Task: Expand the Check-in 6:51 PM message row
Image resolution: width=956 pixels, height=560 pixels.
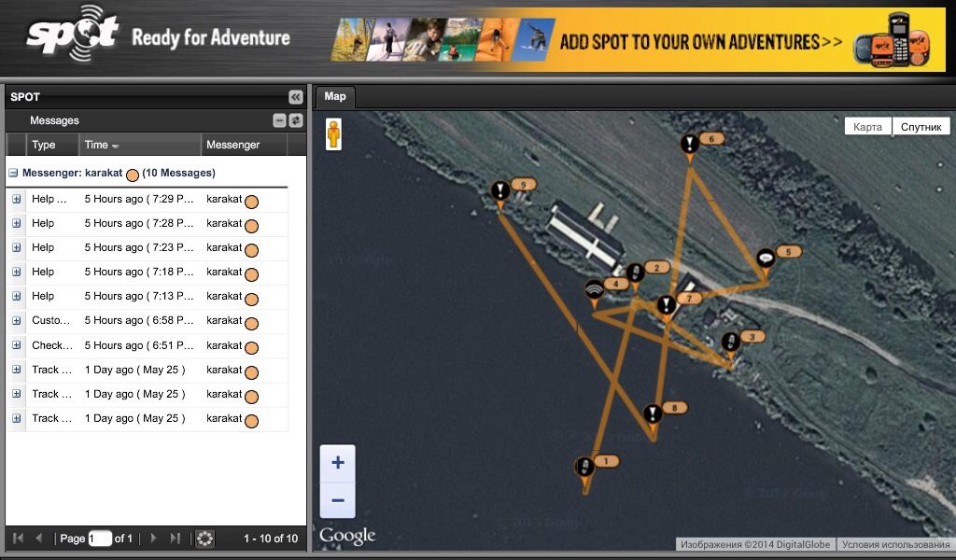Action: tap(17, 345)
